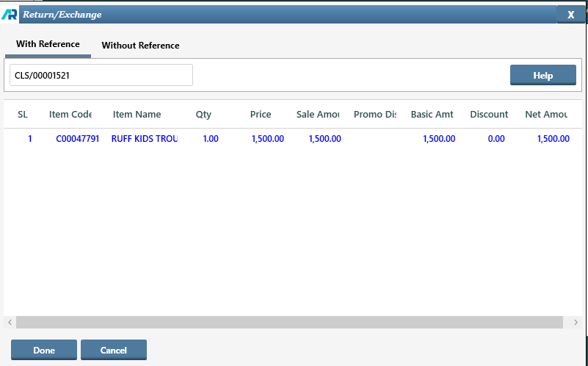Select the quantity 1.00 cell
The image size is (588, 366).
click(x=211, y=139)
